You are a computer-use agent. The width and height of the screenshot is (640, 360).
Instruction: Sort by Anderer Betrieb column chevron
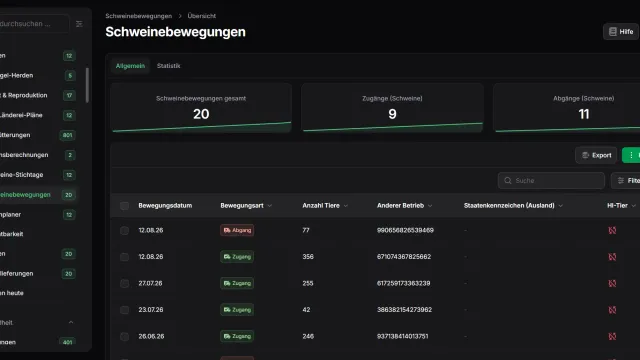pos(430,206)
